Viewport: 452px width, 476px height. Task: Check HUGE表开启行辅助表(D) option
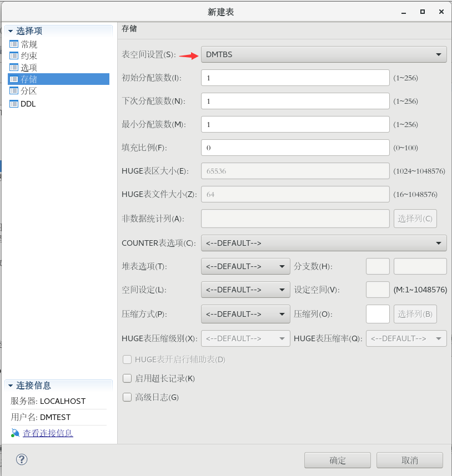pyautogui.click(x=127, y=359)
